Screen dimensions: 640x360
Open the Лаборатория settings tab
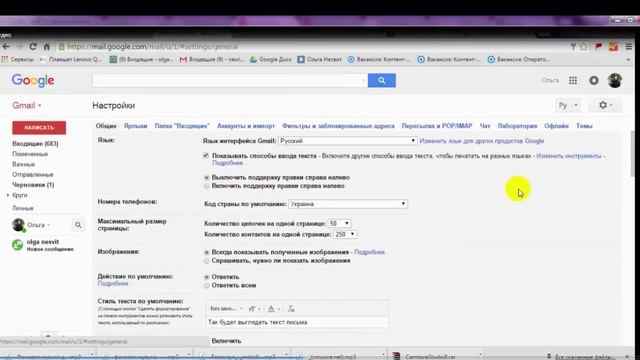[517, 126]
